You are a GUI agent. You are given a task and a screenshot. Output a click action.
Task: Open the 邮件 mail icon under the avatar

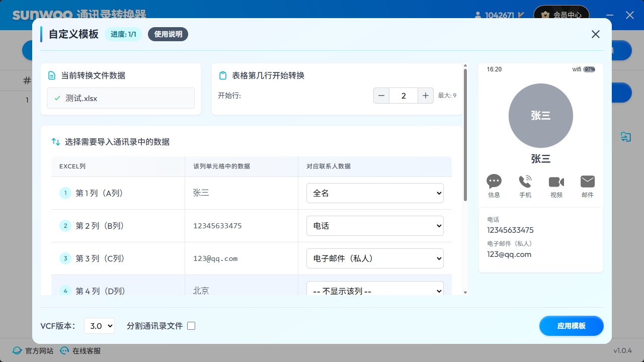(587, 182)
